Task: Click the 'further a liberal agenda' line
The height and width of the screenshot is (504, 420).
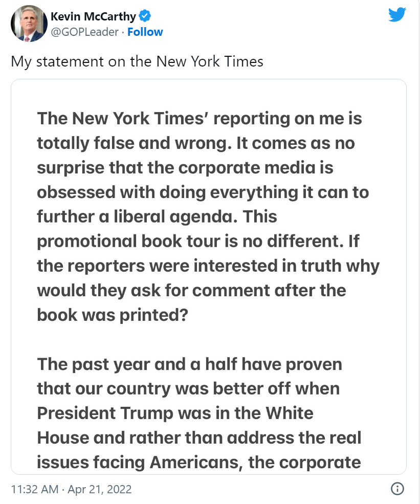Action: tap(157, 216)
